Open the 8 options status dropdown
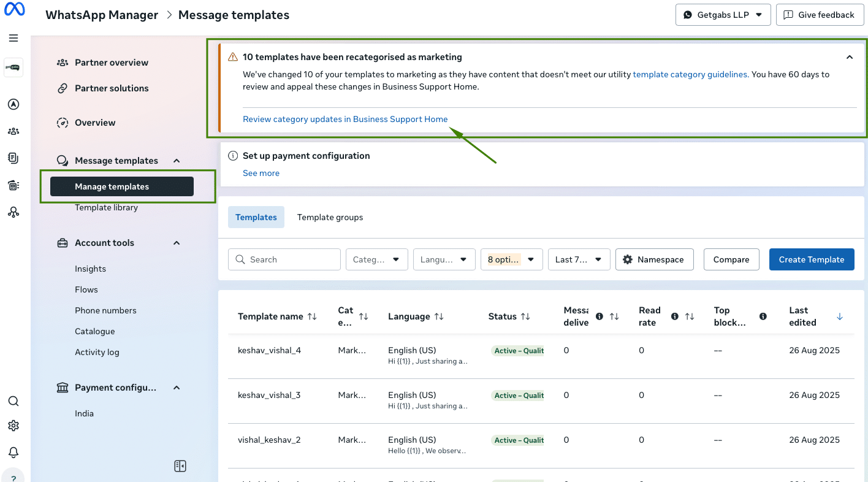 tap(512, 259)
